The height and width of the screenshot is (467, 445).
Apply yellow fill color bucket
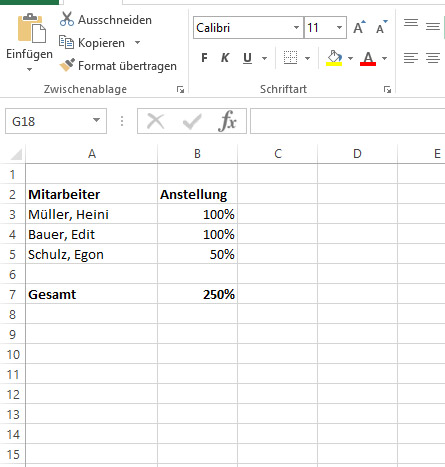tap(334, 58)
